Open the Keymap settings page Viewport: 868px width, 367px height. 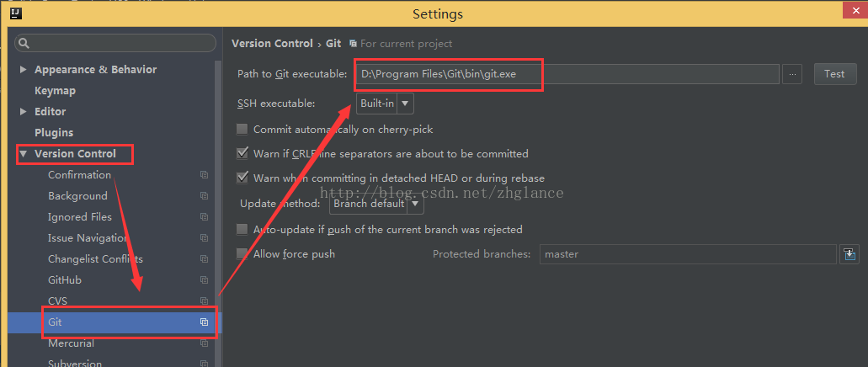[55, 90]
